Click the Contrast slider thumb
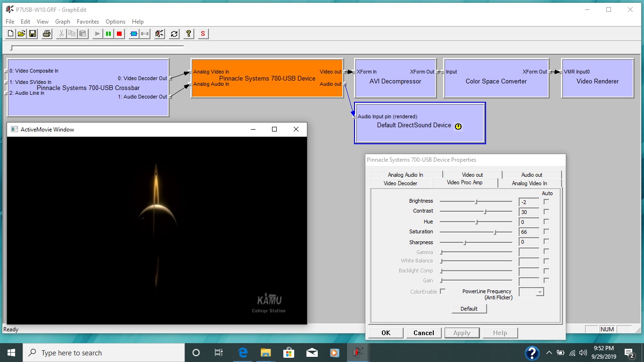 click(x=485, y=212)
